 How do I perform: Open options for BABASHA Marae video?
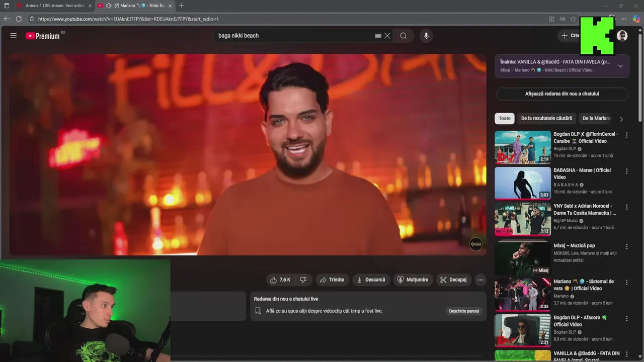point(627,171)
